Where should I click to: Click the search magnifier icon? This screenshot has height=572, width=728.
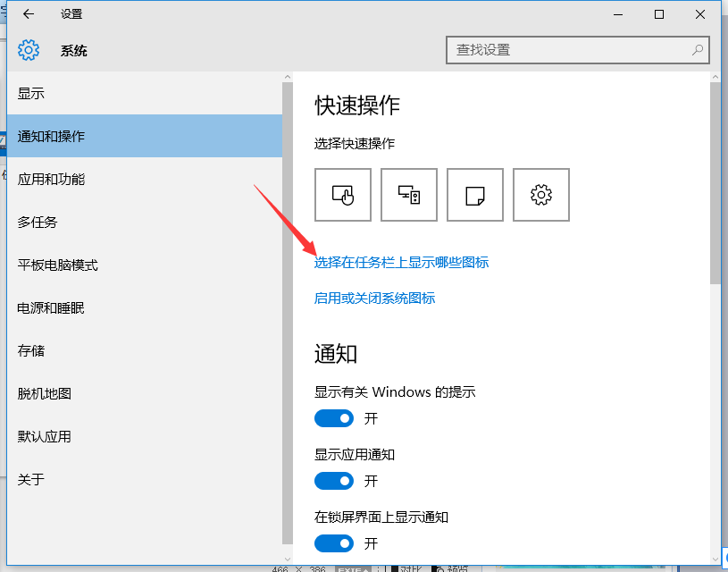697,50
